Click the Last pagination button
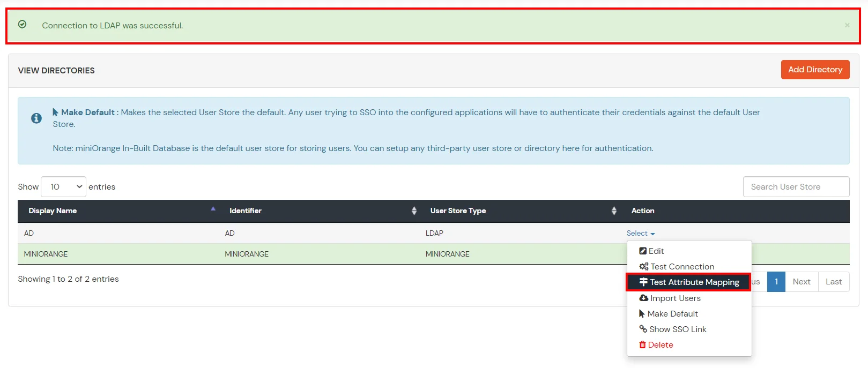Viewport: 868px width, 368px height. [834, 282]
